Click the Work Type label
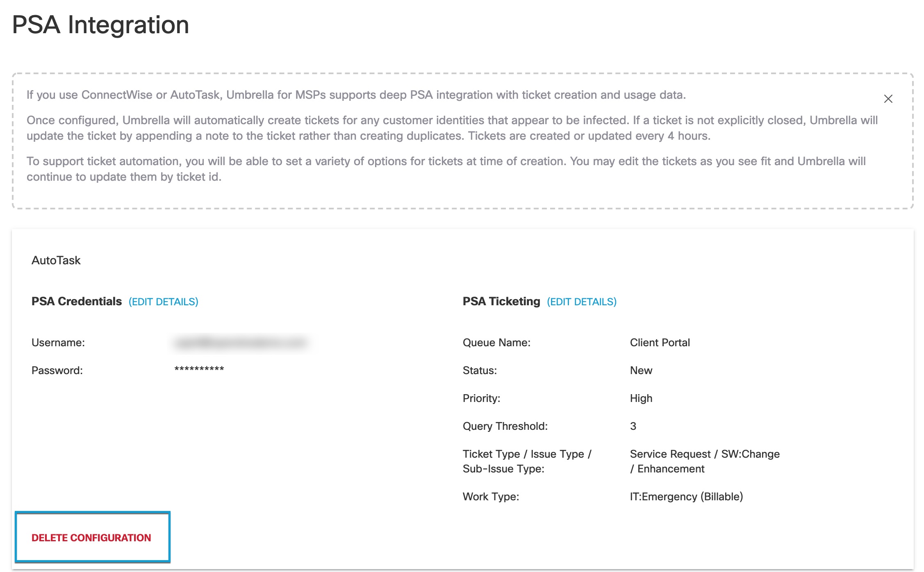This screenshot has width=924, height=572. pyautogui.click(x=491, y=497)
